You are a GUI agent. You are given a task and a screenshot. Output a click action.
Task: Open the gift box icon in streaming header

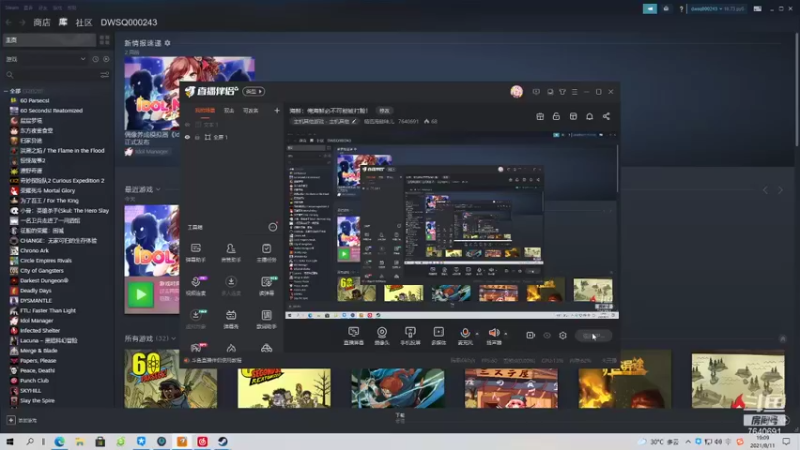tap(540, 116)
